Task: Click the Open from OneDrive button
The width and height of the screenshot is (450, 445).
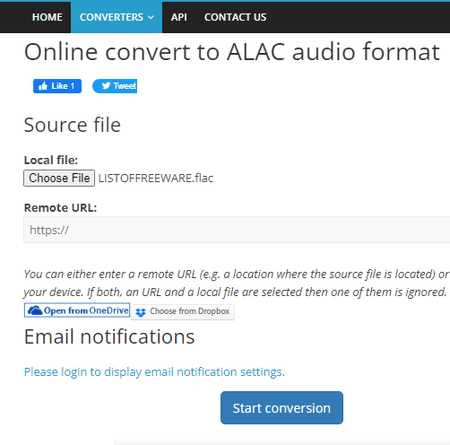Action: pos(77,310)
